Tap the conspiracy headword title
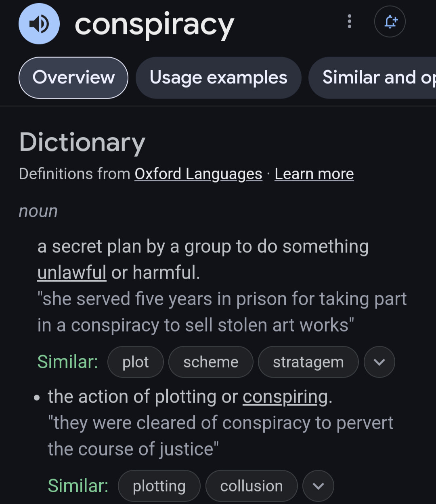 [x=154, y=25]
